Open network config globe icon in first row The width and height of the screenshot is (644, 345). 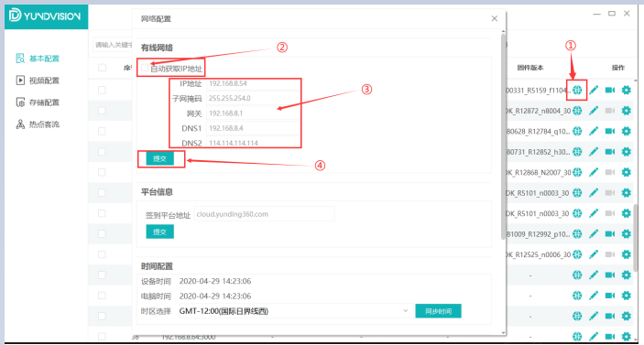(577, 90)
